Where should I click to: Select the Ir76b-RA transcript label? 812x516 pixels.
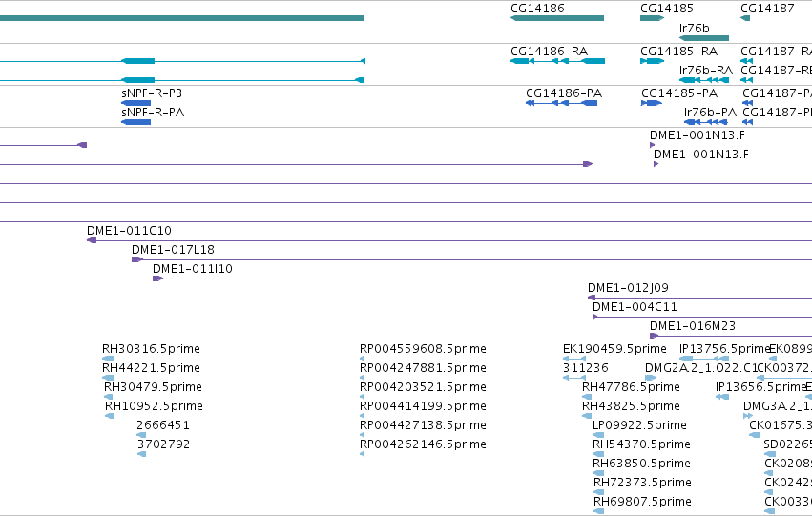tap(706, 70)
